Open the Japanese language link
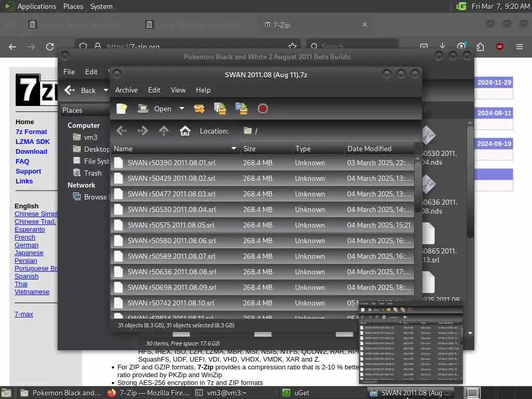532x399 pixels. 29,253
